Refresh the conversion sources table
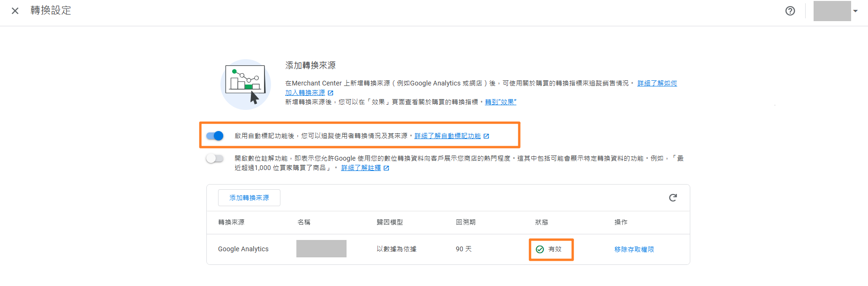This screenshot has height=286, width=868. 673,198
